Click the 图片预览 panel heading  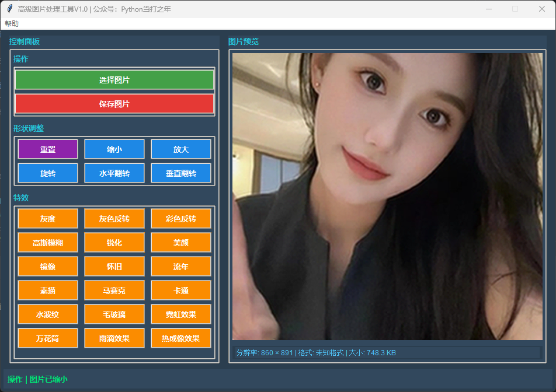click(x=243, y=41)
